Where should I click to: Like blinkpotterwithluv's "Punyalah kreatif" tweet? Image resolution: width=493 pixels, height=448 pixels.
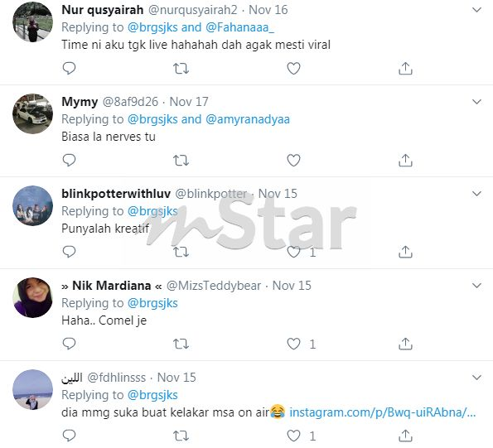[293, 252]
